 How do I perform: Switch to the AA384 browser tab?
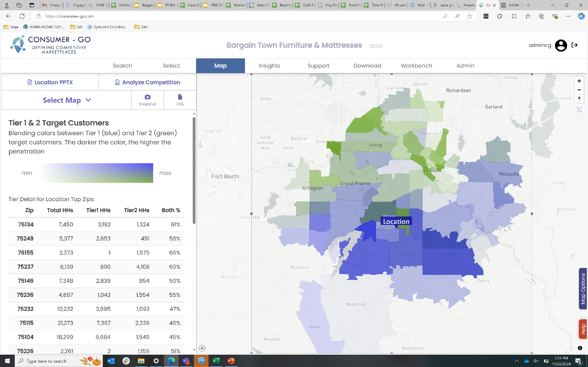(x=510, y=5)
